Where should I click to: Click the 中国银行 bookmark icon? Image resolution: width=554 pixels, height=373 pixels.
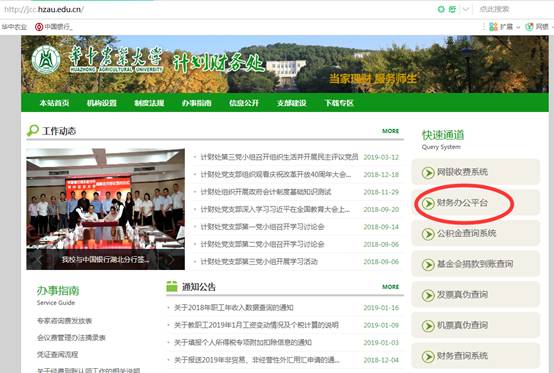[39, 27]
